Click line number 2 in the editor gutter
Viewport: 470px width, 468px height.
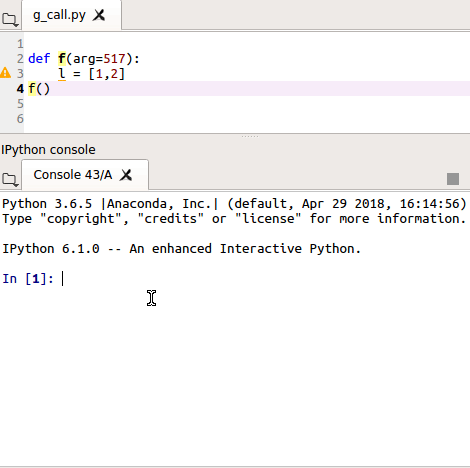(x=20, y=59)
